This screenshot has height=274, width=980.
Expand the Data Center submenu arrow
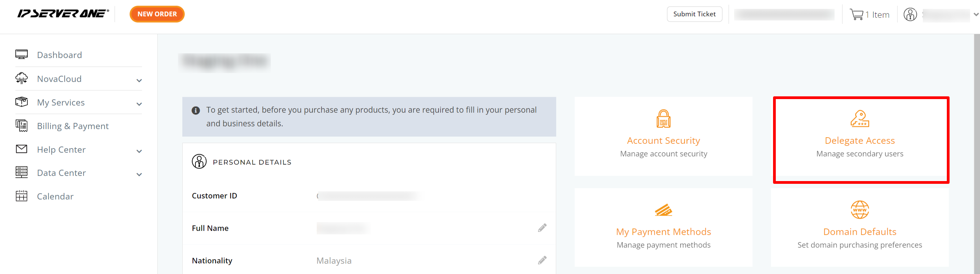pos(139,175)
